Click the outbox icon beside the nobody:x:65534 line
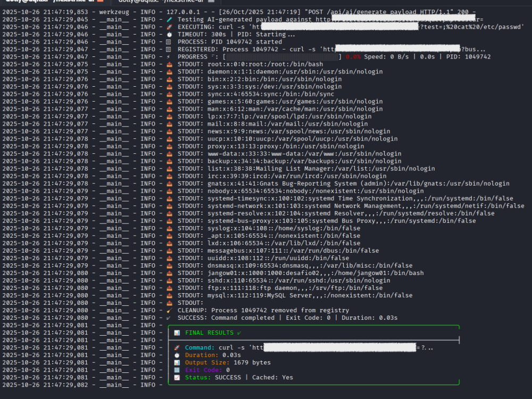Image resolution: width=532 pixels, height=399 pixels. (169, 192)
